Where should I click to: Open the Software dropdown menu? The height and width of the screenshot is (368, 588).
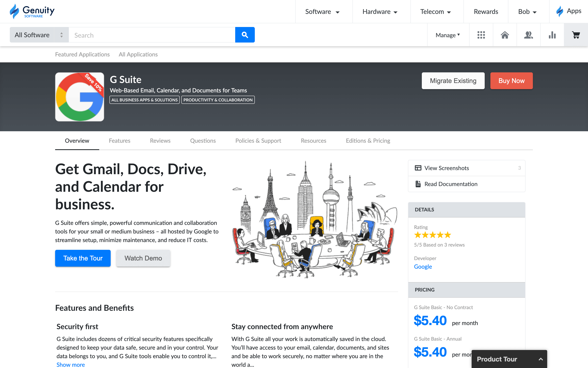click(x=322, y=12)
